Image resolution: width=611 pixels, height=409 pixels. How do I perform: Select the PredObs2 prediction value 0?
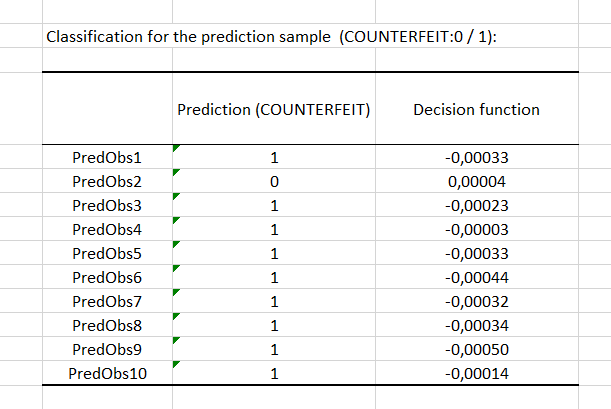(273, 182)
